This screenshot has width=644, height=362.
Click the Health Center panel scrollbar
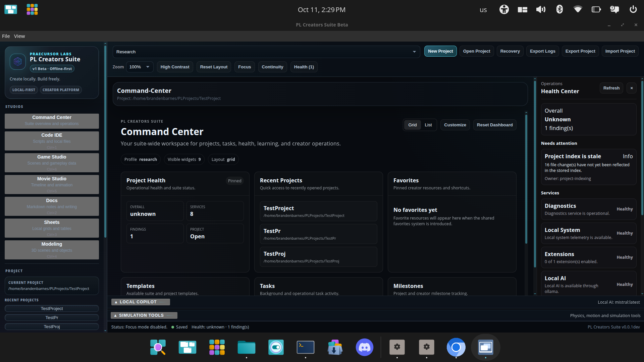coord(642,147)
